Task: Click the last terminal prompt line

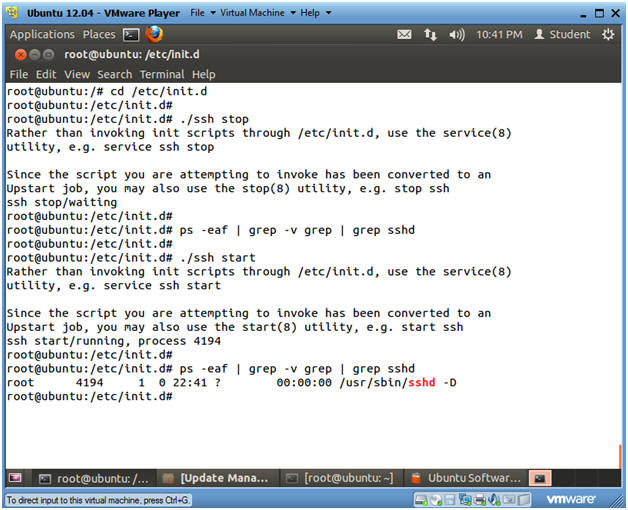Action: [x=89, y=396]
